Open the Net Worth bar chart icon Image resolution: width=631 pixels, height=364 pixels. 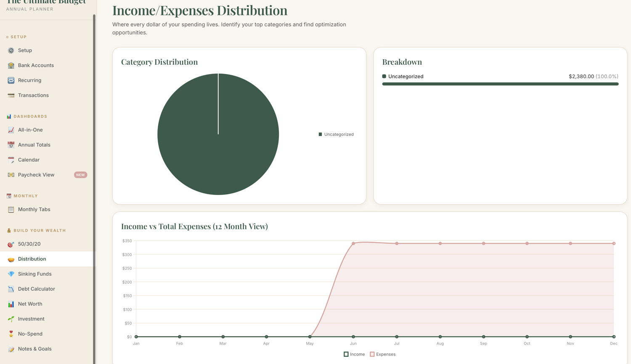(11, 304)
